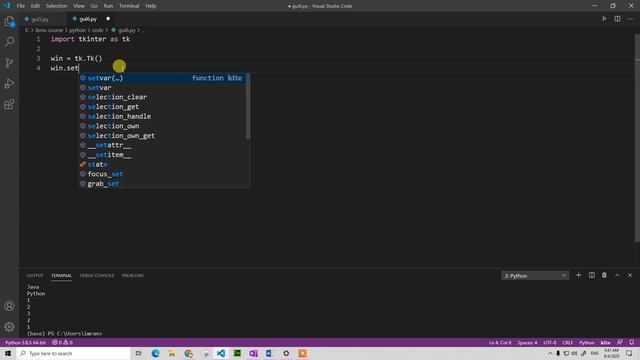Screen dimensions: 640x360
Task: Open the Run and Debug view
Action: (x=9, y=83)
